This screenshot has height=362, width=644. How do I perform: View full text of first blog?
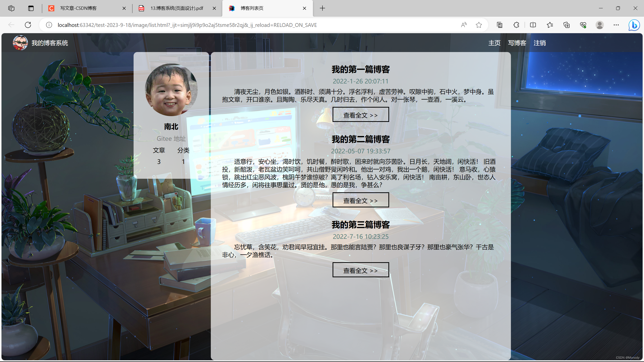coord(361,115)
